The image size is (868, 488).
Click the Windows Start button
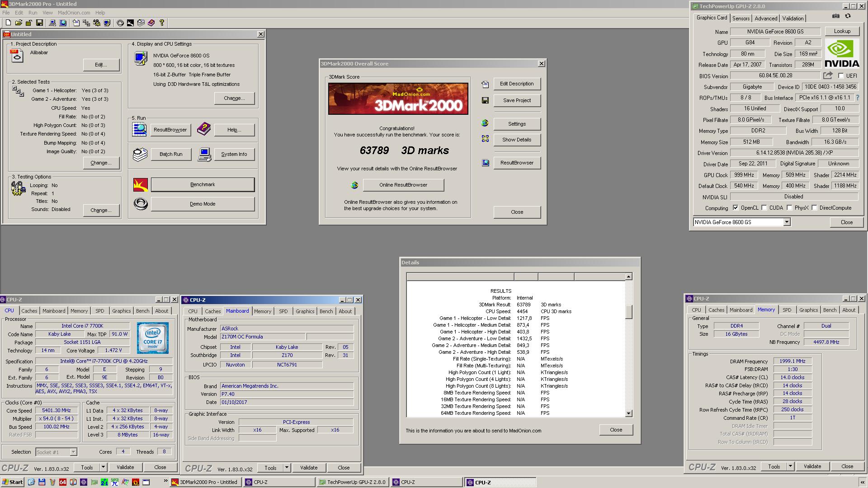coord(13,482)
